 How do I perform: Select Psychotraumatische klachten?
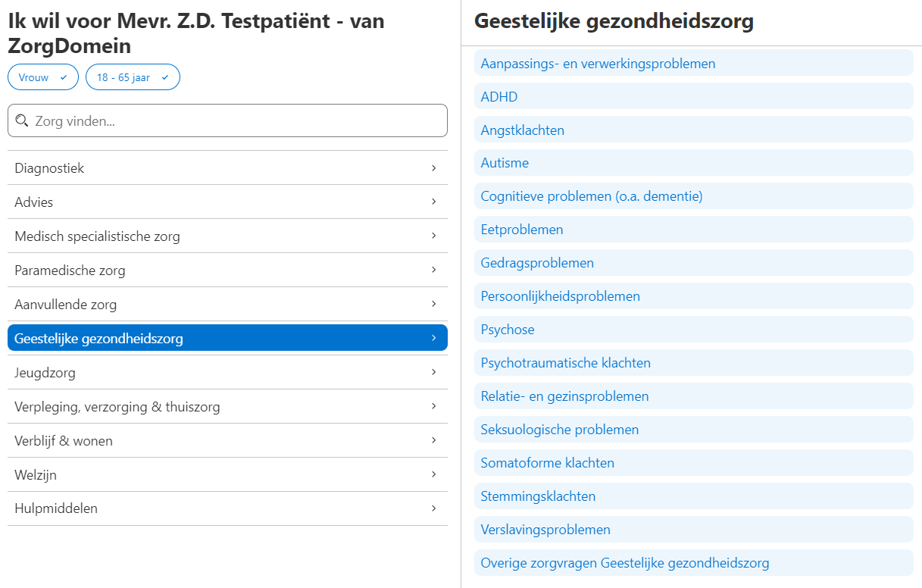pyautogui.click(x=565, y=362)
